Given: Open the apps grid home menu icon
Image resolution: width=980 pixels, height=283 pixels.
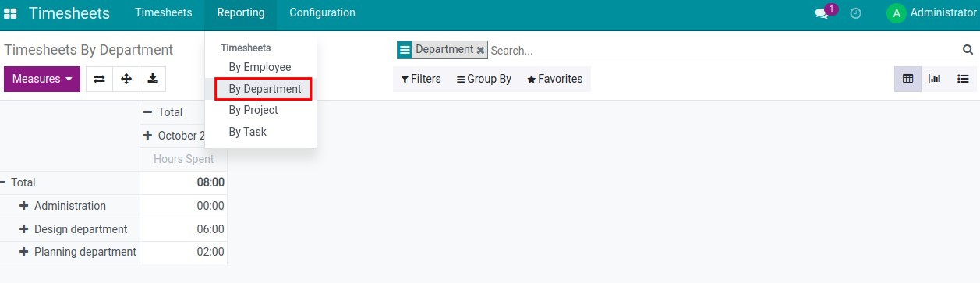Looking at the screenshot, I should coord(10,13).
